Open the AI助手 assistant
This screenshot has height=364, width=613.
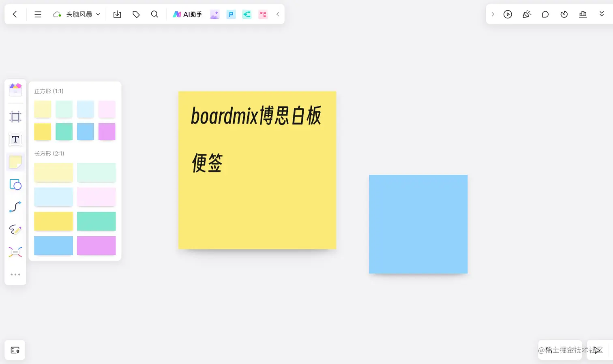click(187, 14)
